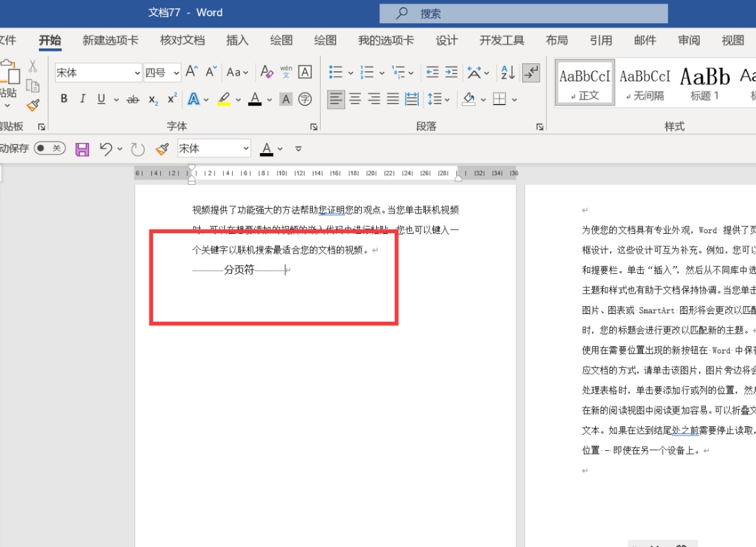
Task: Open the Font dialog launcher
Action: [x=314, y=127]
